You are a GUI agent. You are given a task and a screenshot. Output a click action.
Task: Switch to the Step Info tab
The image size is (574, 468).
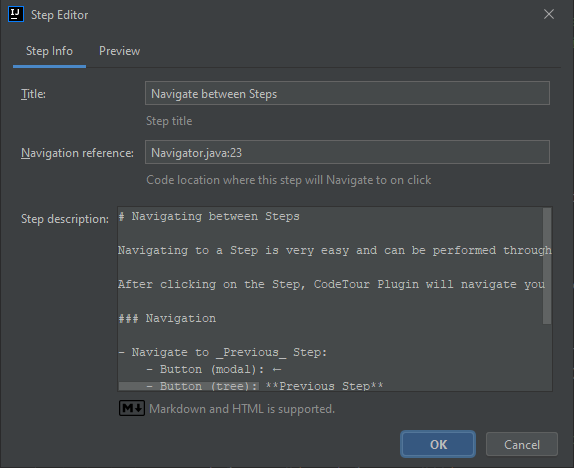pyautogui.click(x=49, y=51)
